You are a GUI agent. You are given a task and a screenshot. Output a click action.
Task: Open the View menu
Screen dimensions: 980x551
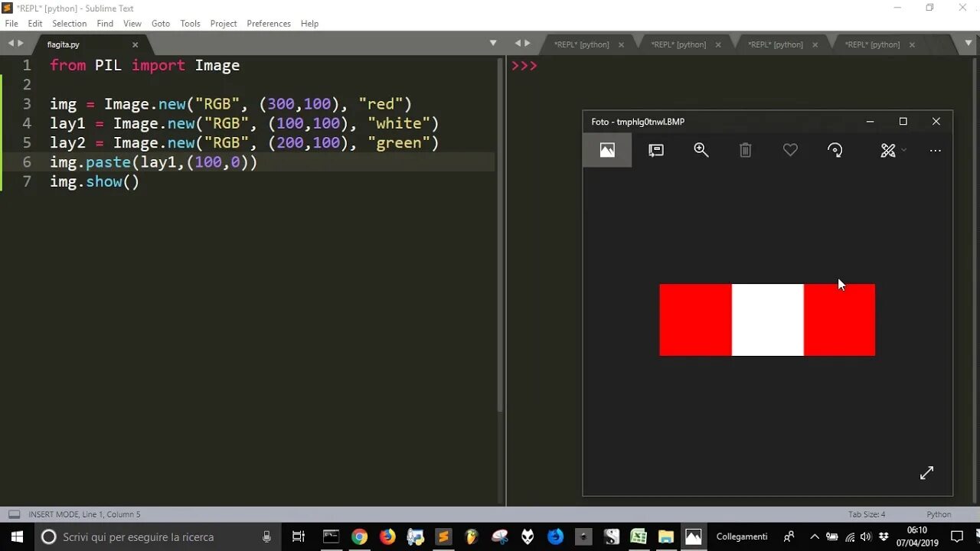(132, 24)
